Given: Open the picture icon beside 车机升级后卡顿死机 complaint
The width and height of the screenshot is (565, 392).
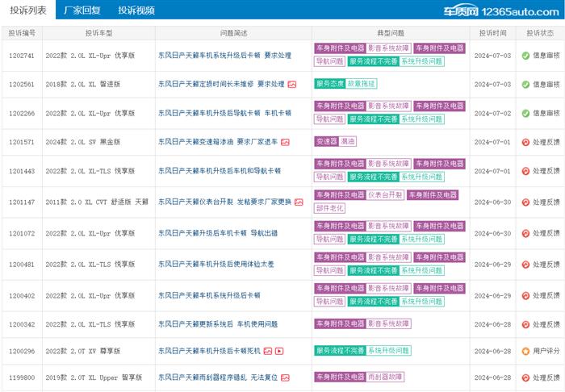Looking at the screenshot, I should tap(268, 351).
